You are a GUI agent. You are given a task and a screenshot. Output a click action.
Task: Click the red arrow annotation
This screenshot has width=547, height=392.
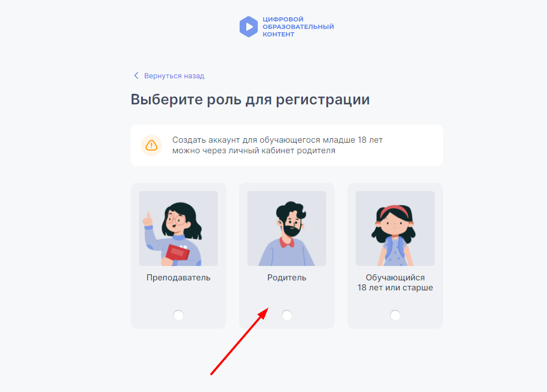tap(239, 341)
